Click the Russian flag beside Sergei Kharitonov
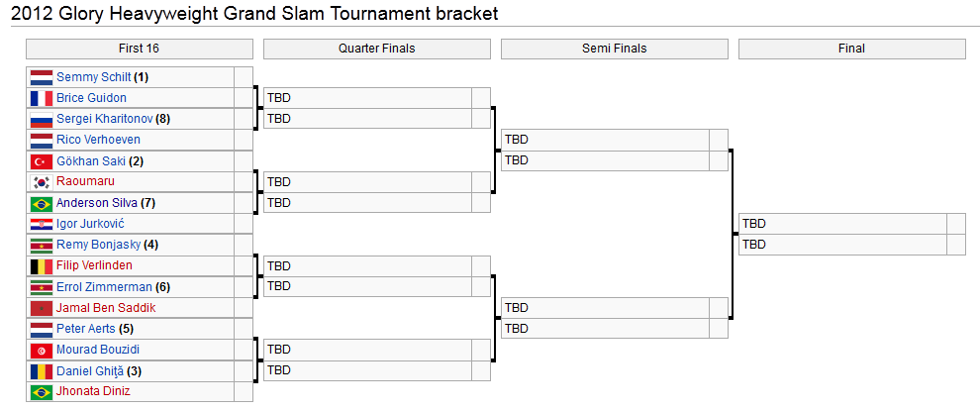The height and width of the screenshot is (410, 980). pos(41,119)
